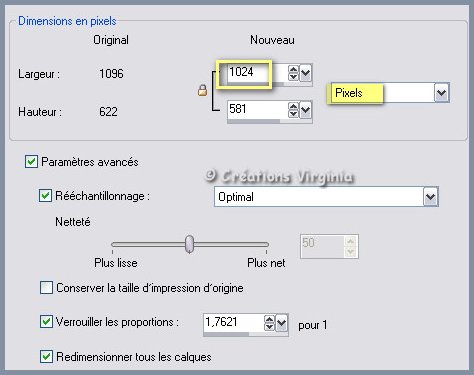Click the new height field showing 581

point(257,110)
